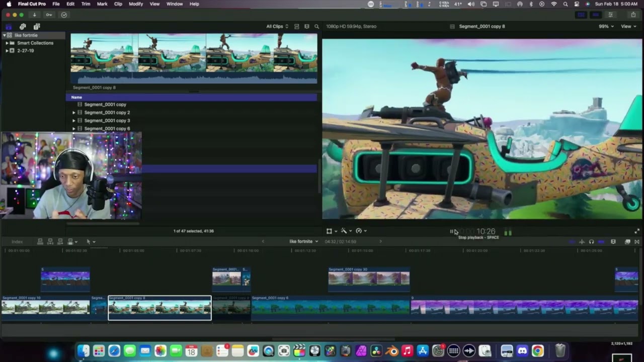Click the playback pause button
Viewport: 644px width, 362px height.
point(452,231)
